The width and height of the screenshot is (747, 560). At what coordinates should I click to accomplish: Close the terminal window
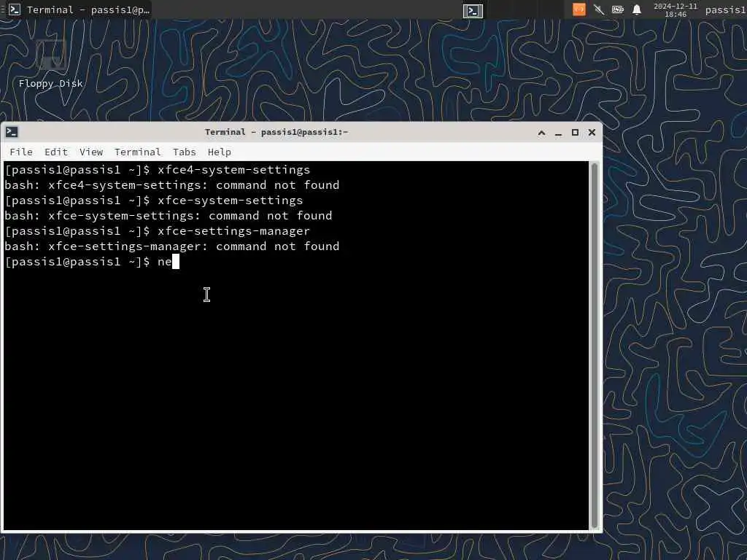pyautogui.click(x=592, y=133)
